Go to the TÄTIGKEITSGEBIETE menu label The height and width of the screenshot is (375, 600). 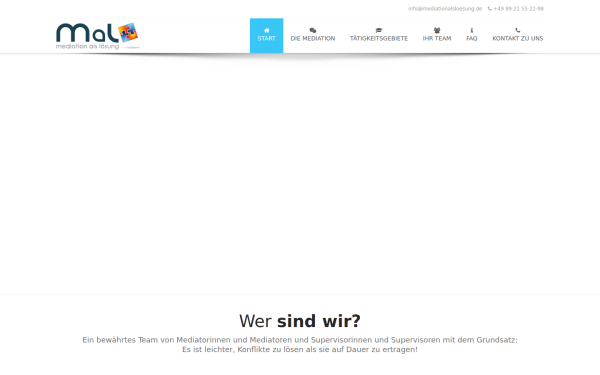[379, 39]
